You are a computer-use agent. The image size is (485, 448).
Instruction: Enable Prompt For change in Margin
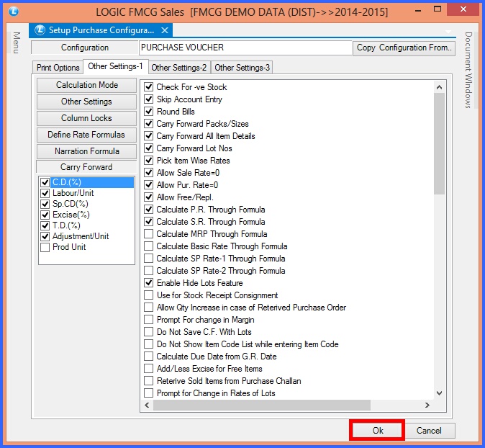149,320
